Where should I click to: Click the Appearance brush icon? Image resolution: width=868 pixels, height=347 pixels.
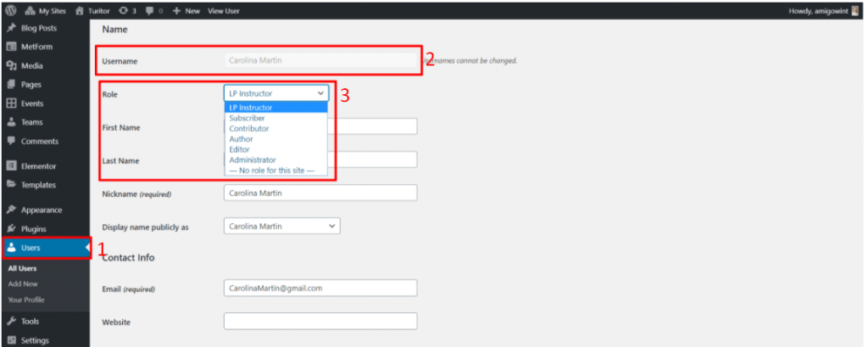[11, 210]
